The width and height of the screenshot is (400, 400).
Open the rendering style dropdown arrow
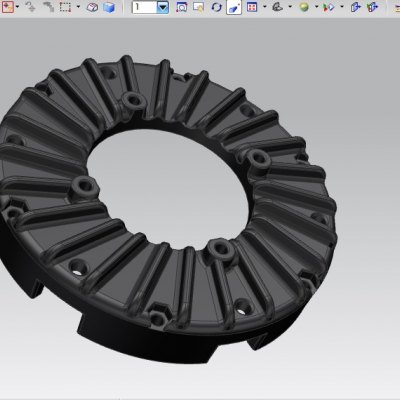[x=316, y=6]
